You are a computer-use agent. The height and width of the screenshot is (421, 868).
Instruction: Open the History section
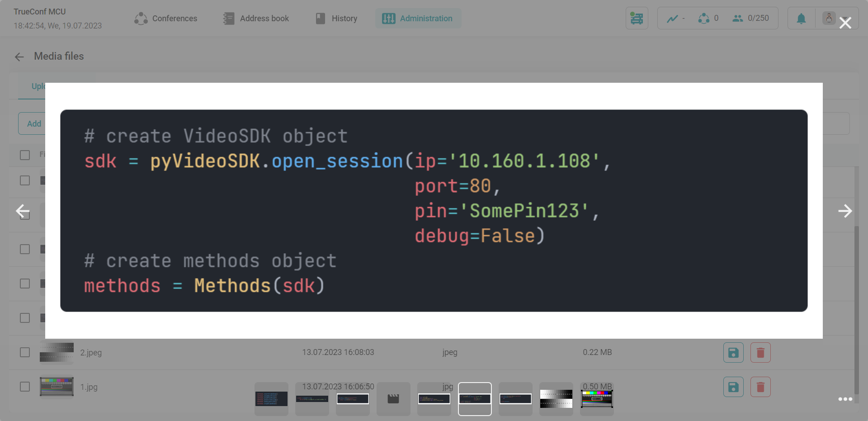coord(336,19)
